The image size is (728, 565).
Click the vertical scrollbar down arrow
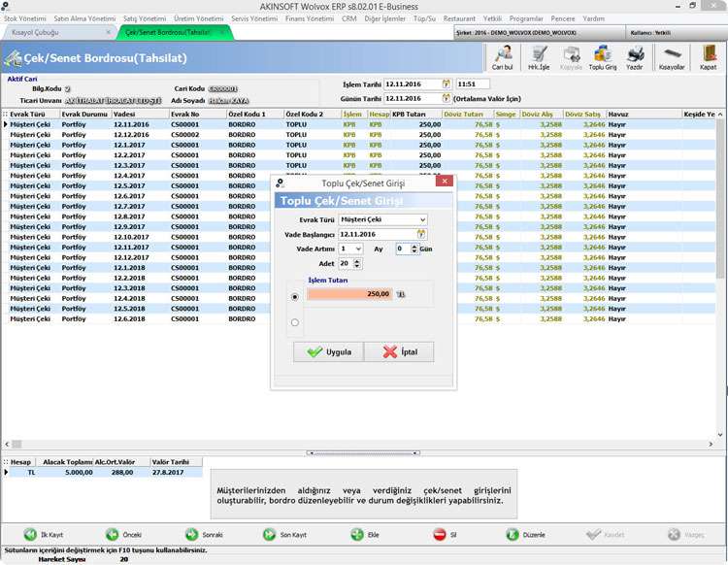[x=720, y=435]
